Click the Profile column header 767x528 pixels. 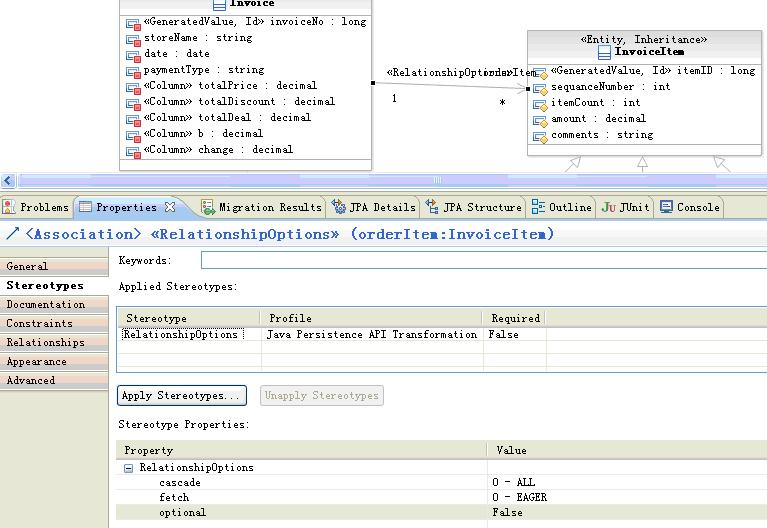[x=372, y=319]
